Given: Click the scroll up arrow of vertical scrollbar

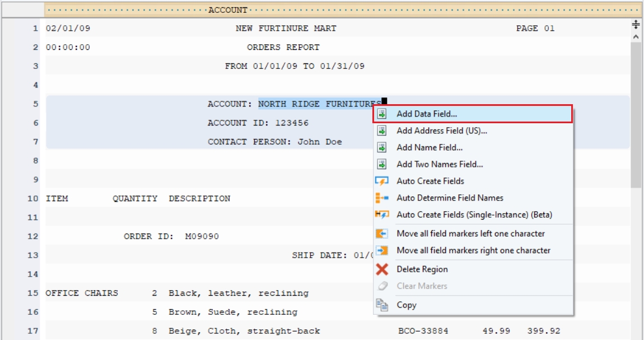Looking at the screenshot, I should (636, 36).
